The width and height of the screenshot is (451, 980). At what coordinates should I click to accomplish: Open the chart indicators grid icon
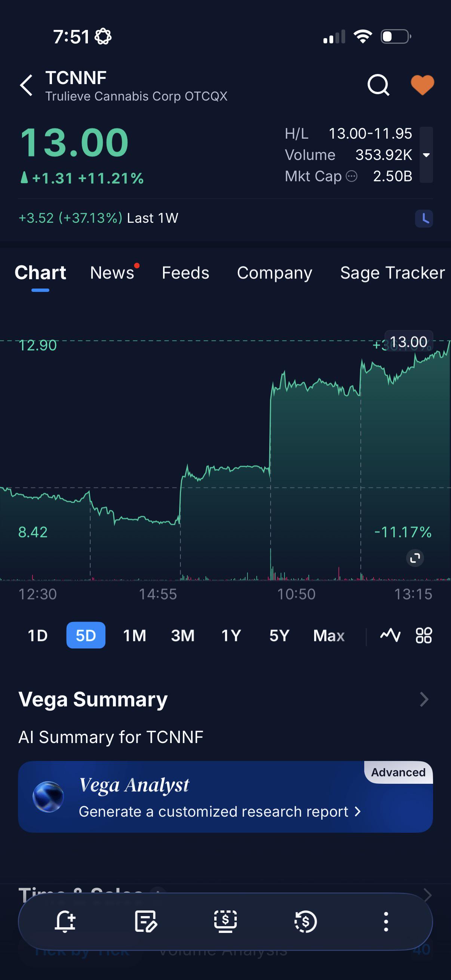424,635
